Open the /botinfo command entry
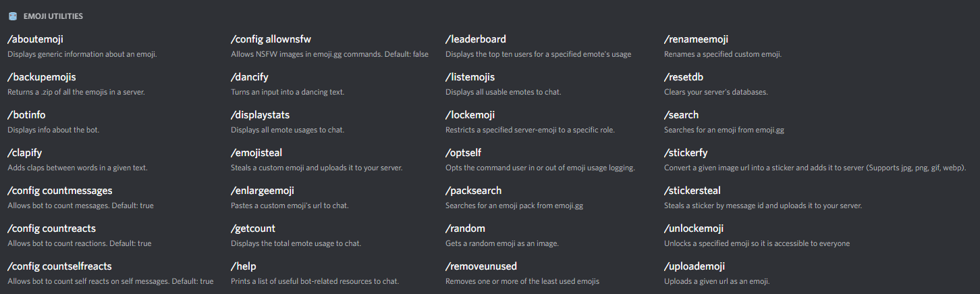 pos(26,115)
